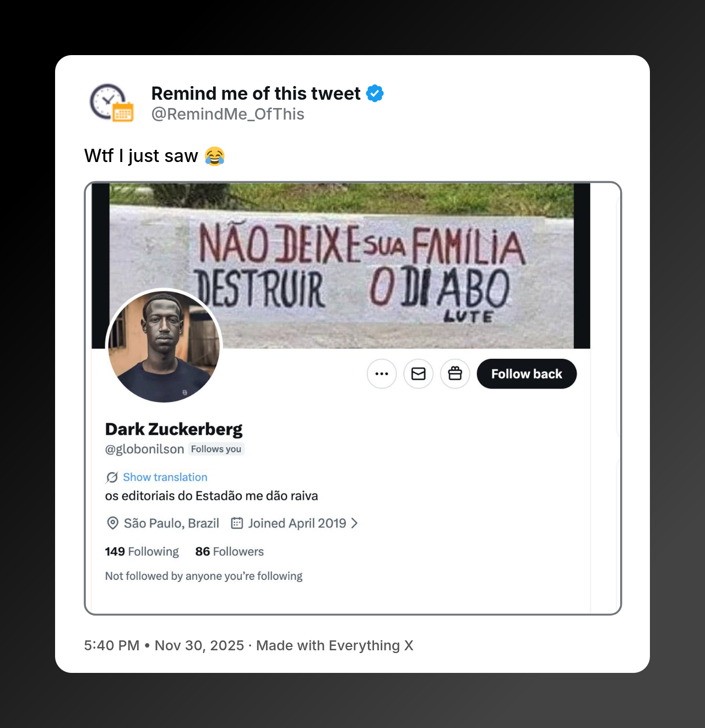Open the @globonilson handle
The height and width of the screenshot is (728, 705).
pos(145,449)
